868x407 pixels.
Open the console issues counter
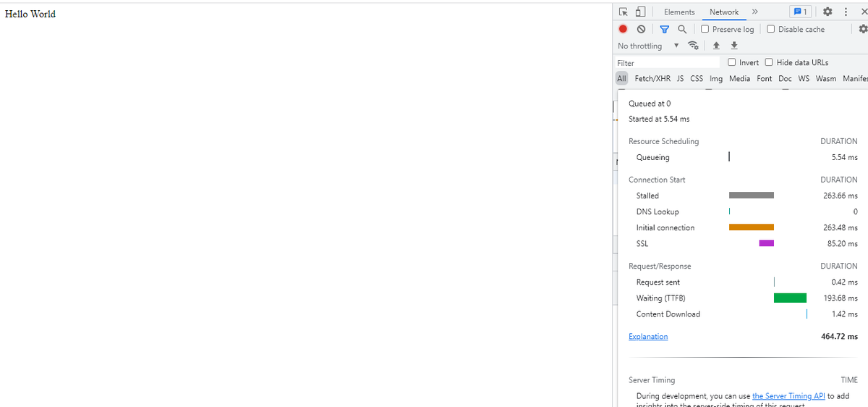pyautogui.click(x=801, y=12)
